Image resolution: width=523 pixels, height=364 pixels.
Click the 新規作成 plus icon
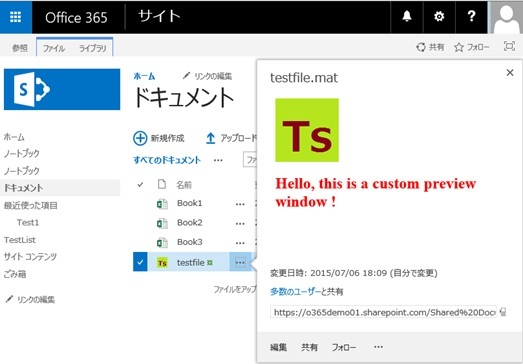click(x=140, y=138)
